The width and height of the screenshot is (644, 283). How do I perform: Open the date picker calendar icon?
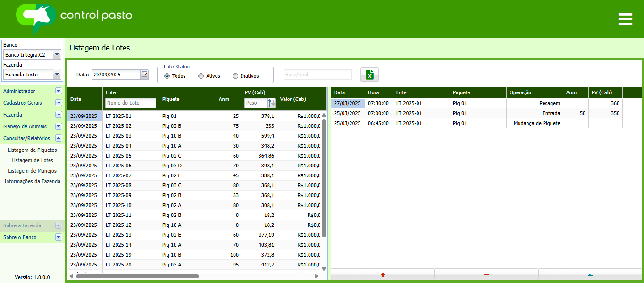144,75
